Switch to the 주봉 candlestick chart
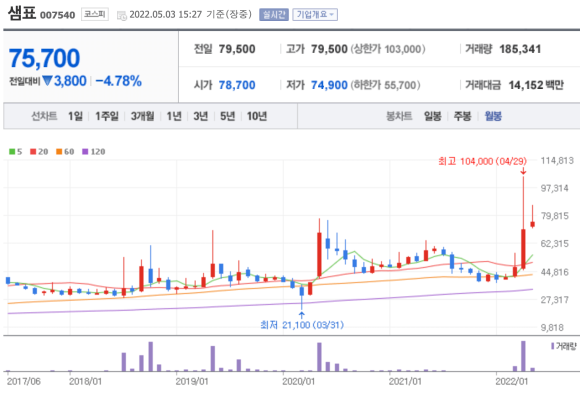580x393 pixels. pos(462,116)
